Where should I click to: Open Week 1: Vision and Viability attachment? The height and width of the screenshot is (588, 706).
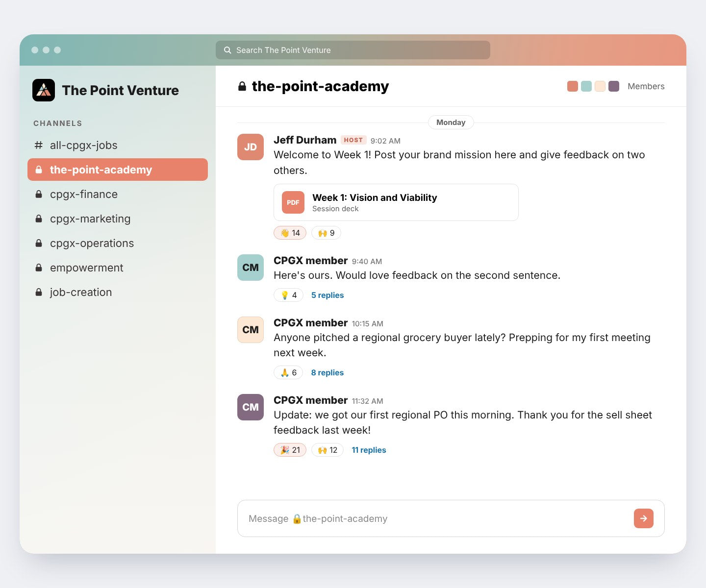[396, 202]
